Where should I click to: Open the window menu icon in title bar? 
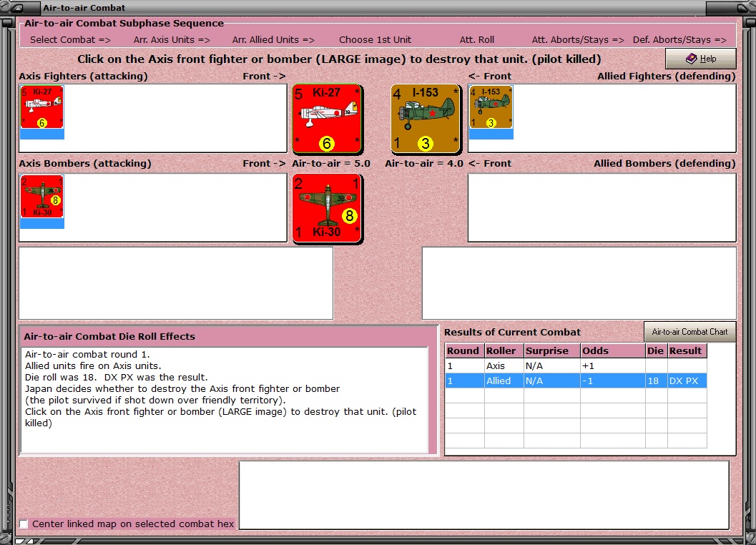pos(19,8)
